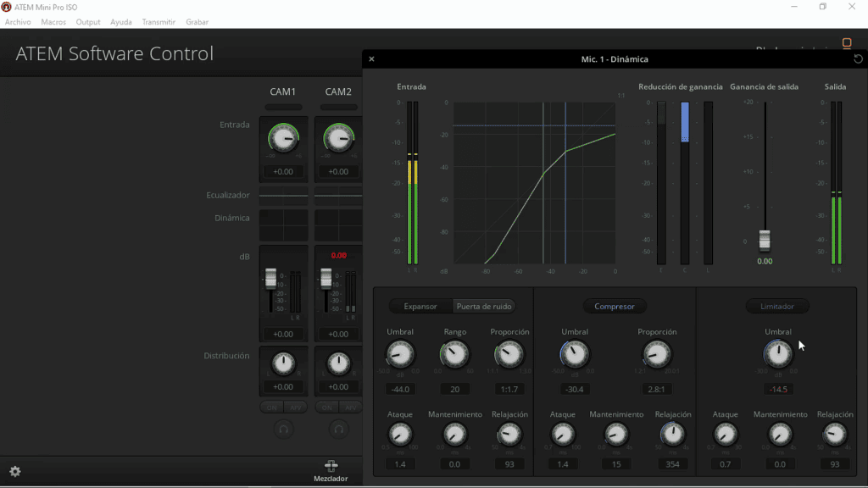Click the CAM2 Distribución pan knob
This screenshot has height=488, width=868.
pyautogui.click(x=339, y=363)
